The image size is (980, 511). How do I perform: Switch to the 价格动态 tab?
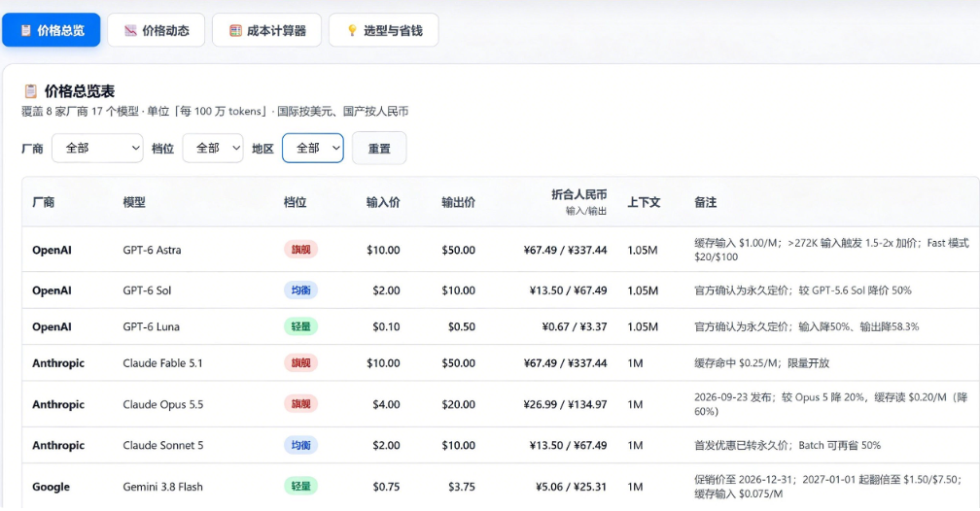pyautogui.click(x=157, y=30)
